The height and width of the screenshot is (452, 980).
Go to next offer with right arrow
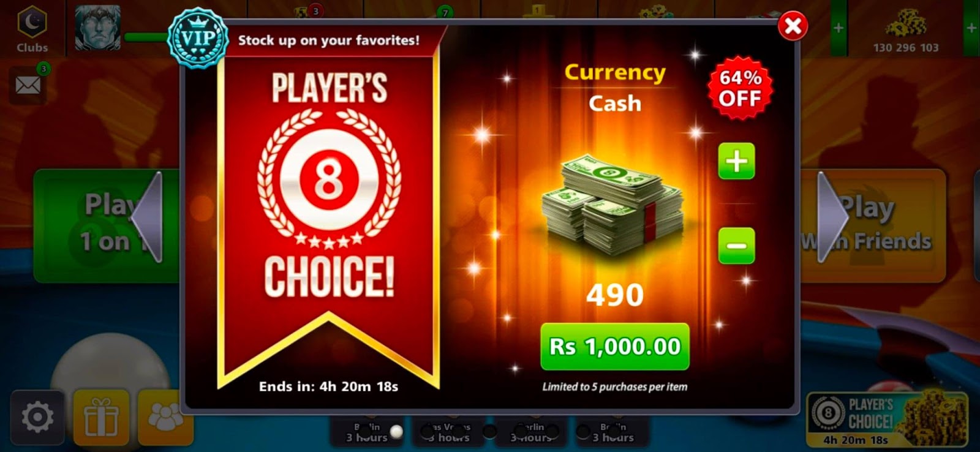click(x=832, y=217)
